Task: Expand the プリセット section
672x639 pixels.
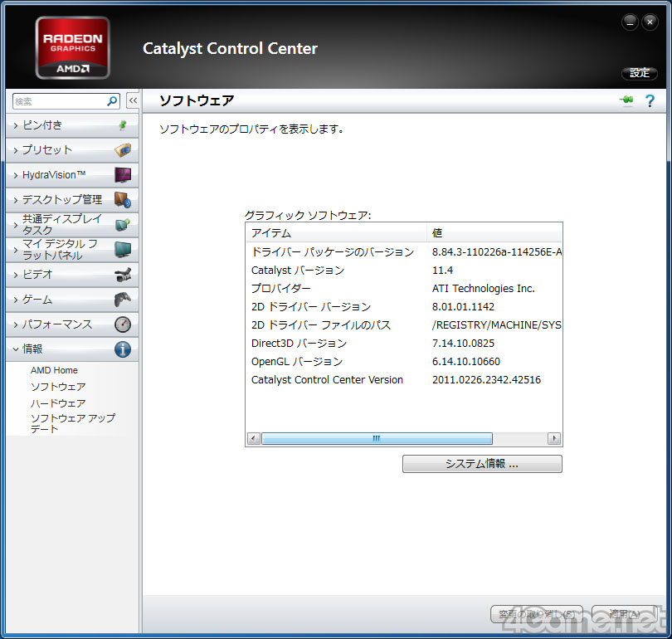Action: (72, 150)
